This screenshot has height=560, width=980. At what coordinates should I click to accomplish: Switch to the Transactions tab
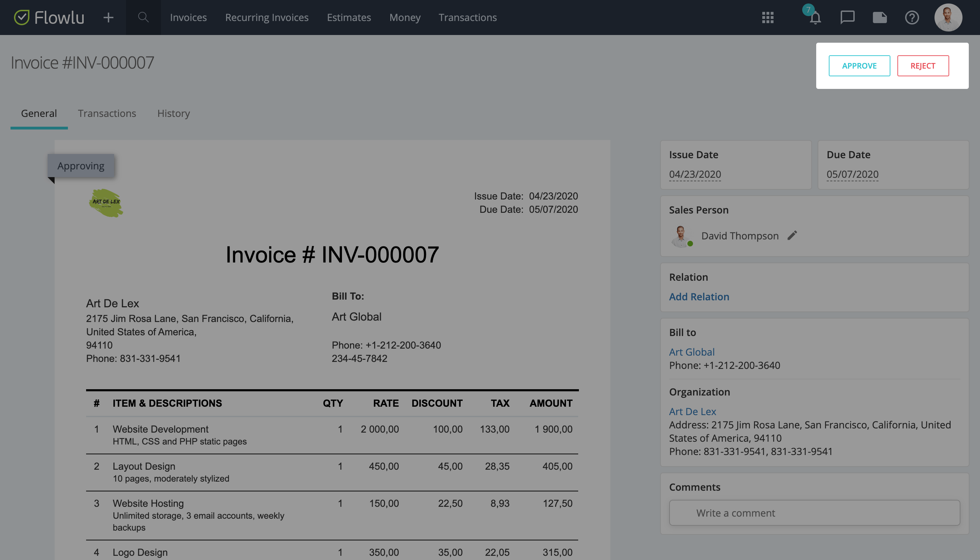(x=107, y=113)
